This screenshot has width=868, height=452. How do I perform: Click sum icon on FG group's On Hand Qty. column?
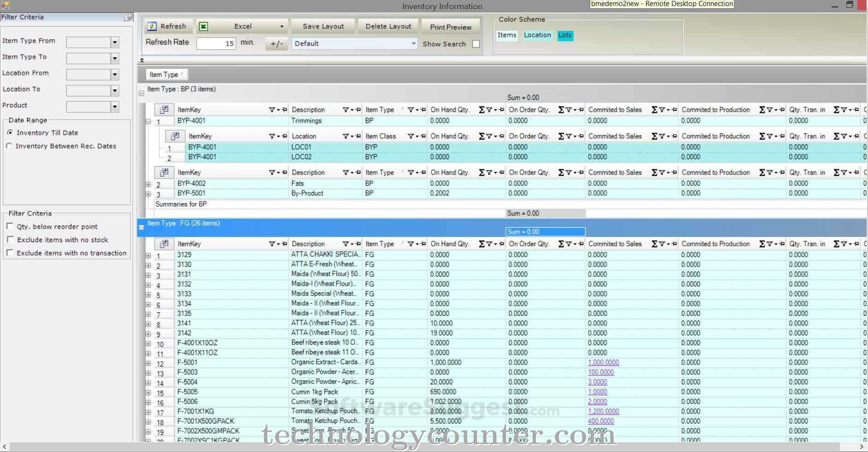tap(481, 244)
